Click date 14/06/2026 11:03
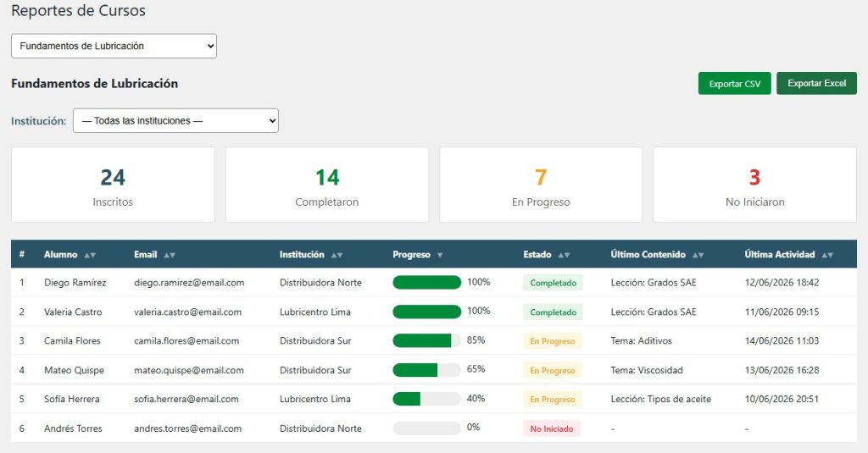Viewport: 868px width, 453px height. 782,340
